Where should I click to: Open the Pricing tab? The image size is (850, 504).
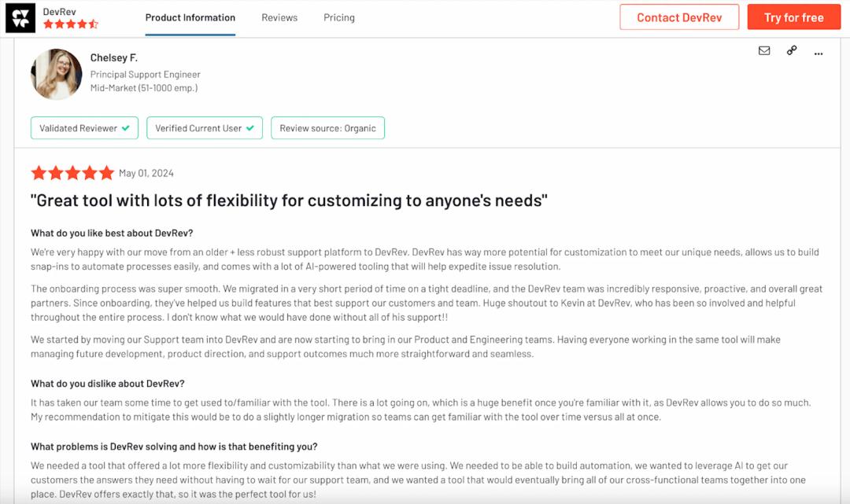[x=339, y=17]
